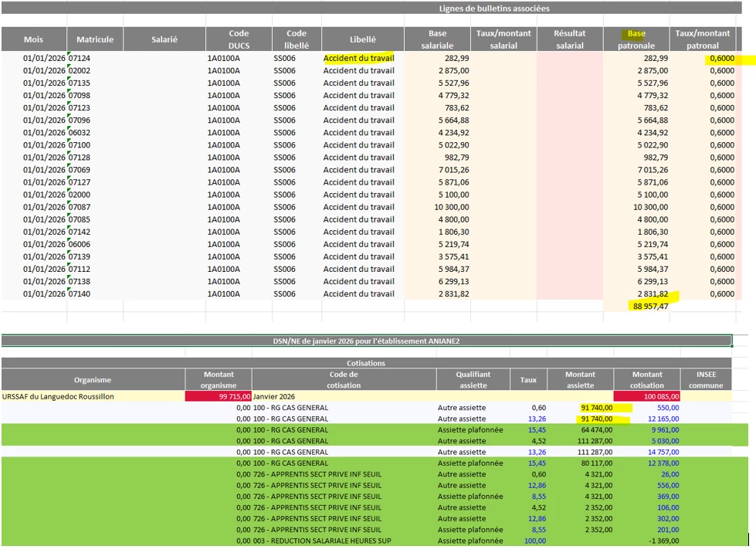This screenshot has height=553, width=756.
Task: Click the Libellé column header
Action: click(363, 39)
